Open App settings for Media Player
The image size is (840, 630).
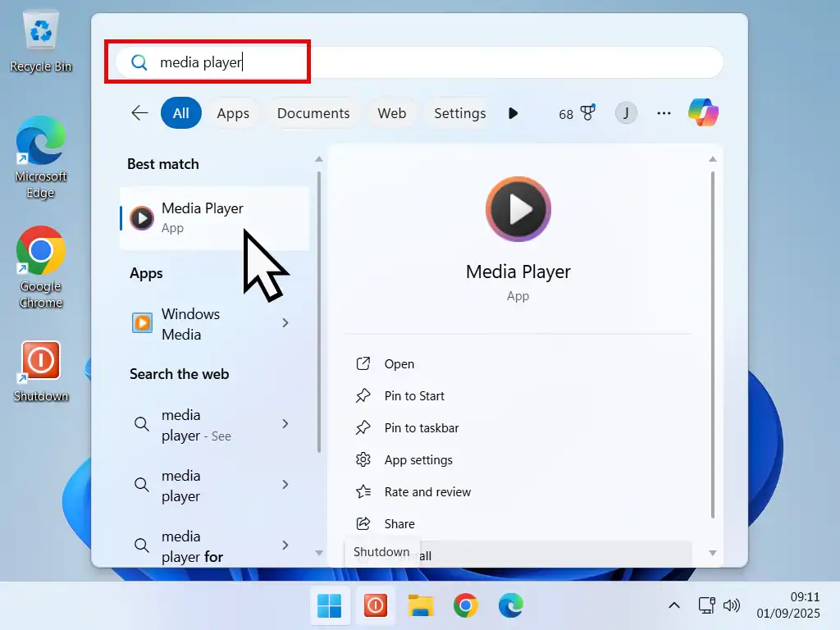518,459
